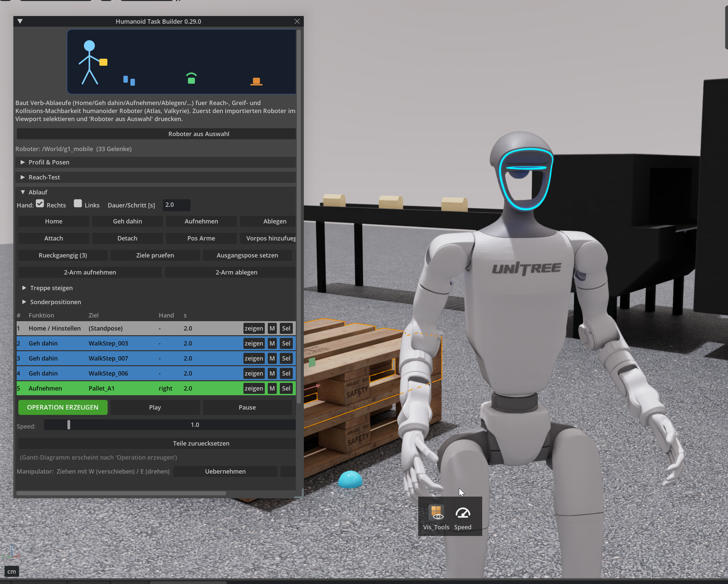The image size is (728, 584).
Task: Click the Pos Arme button
Action: pos(201,238)
